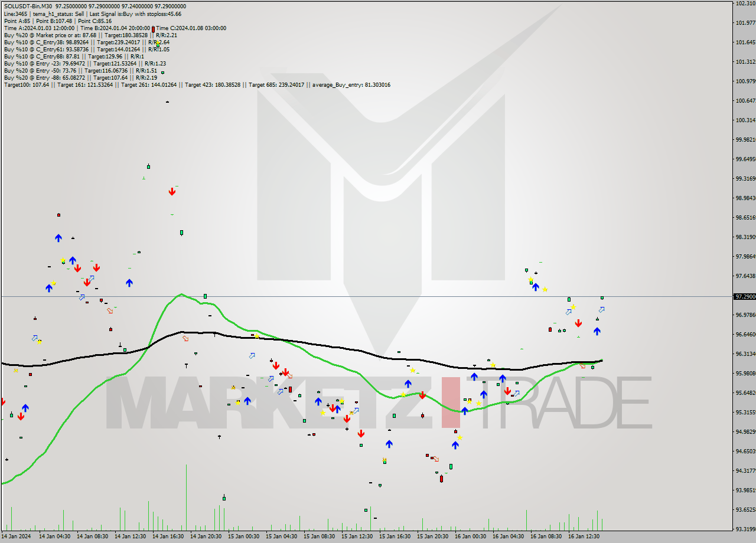This screenshot has height=543, width=756.
Task: Click the 101.312 price axis label
Action: click(x=745, y=62)
